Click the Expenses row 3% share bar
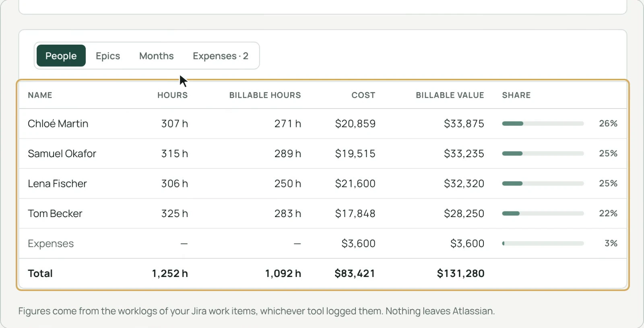 543,244
